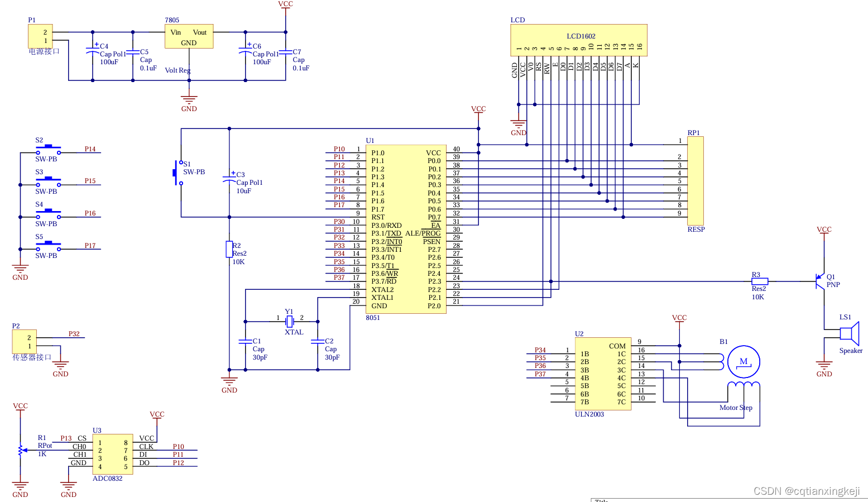Select the ULN2003 driver IC U2
Screen dimensions: 868x502
(x=603, y=374)
